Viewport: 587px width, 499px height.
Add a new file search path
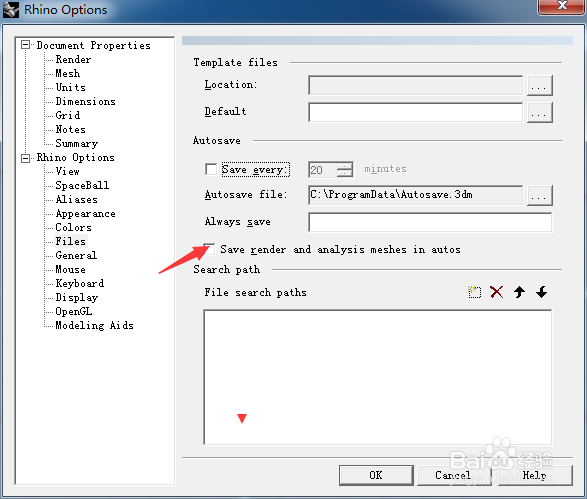click(x=474, y=292)
